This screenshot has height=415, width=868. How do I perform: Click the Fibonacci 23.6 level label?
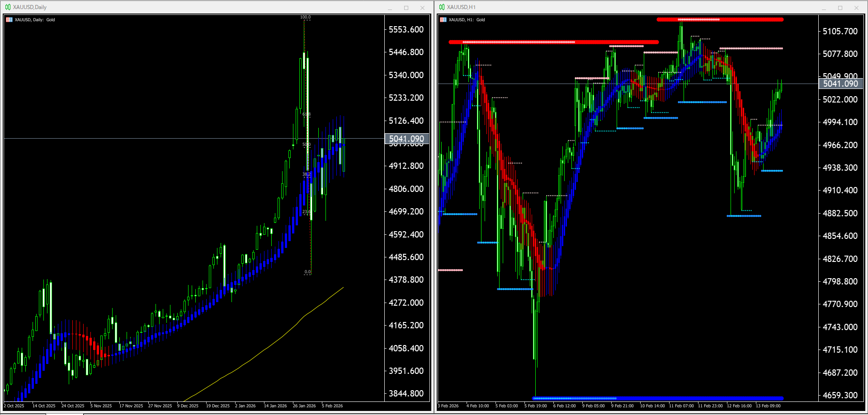coord(307,212)
